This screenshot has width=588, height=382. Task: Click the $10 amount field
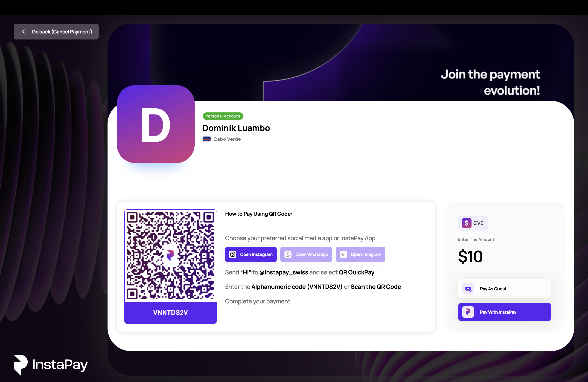tap(470, 257)
